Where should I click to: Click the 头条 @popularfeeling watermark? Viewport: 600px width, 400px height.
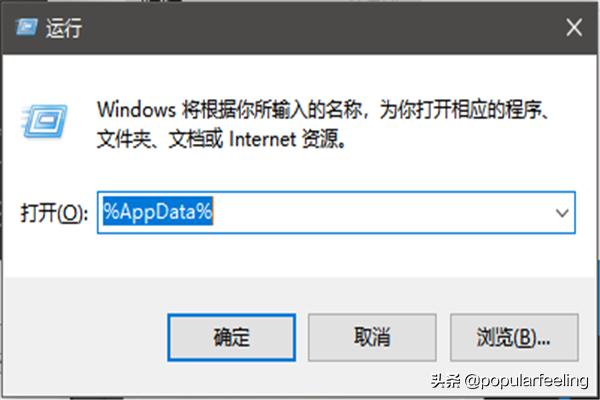509,381
